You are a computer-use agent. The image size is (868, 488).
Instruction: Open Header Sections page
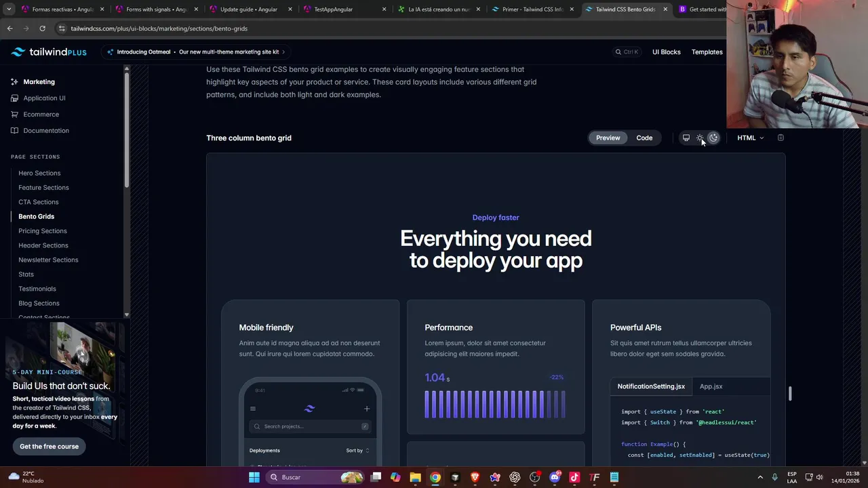point(43,245)
